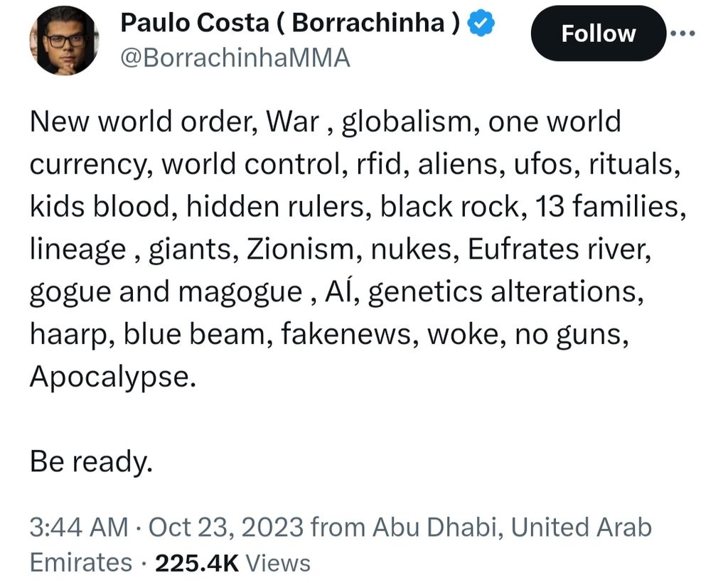
Task: Click the phrase "gogue and magogue"
Action: (x=165, y=292)
